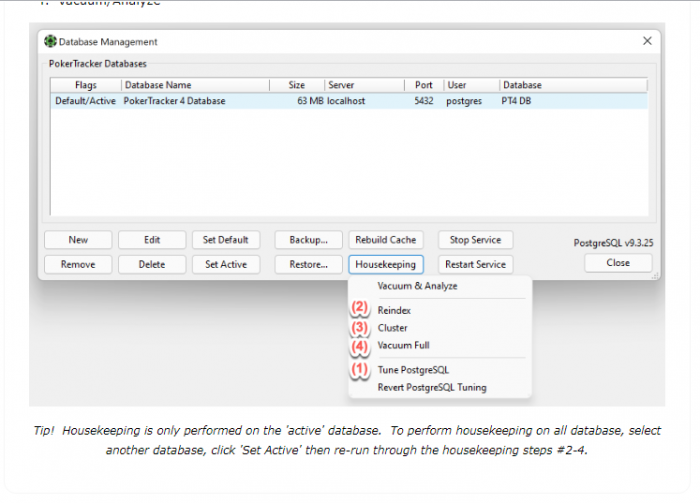This screenshot has width=700, height=503.
Task: Click the Remove button
Action: pos(78,264)
